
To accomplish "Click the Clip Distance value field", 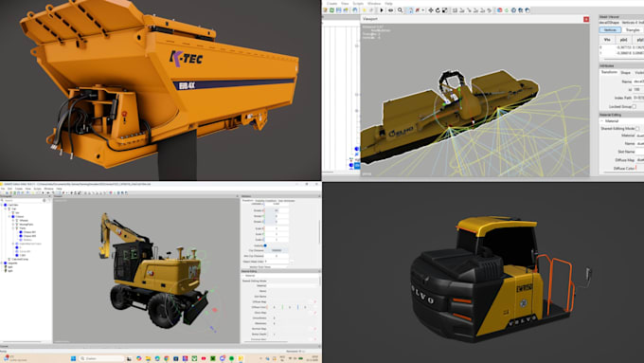I will [277, 250].
